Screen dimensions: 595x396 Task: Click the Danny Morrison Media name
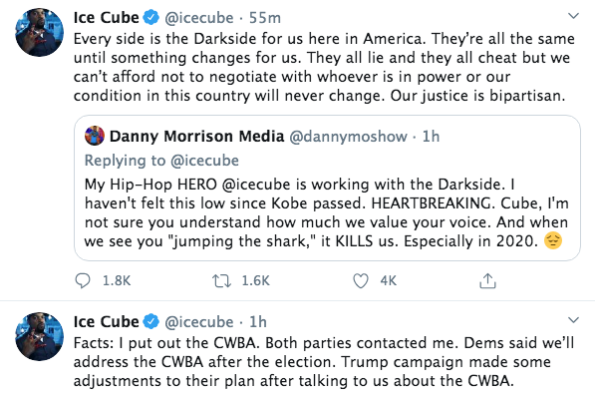click(x=197, y=136)
